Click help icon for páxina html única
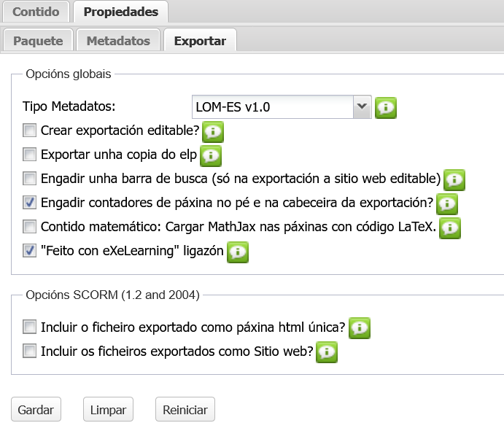504x431 pixels. pos(360,327)
